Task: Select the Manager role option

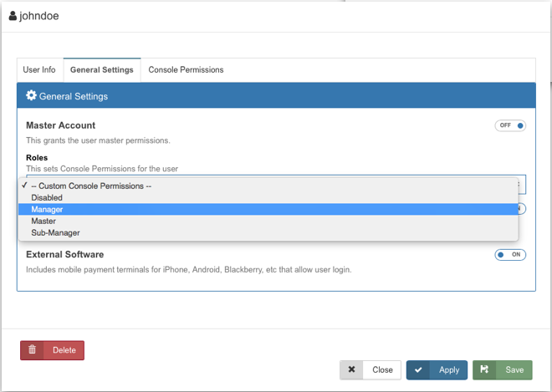Action: pyautogui.click(x=47, y=209)
